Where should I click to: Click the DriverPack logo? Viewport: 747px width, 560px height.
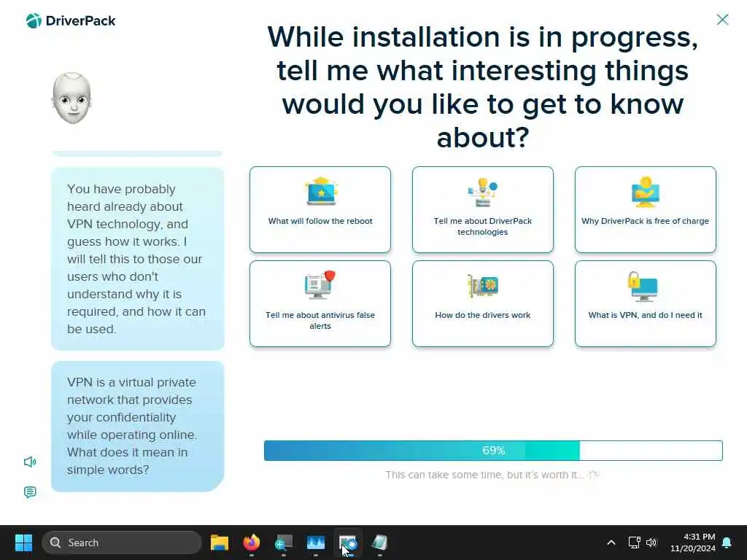[x=71, y=21]
